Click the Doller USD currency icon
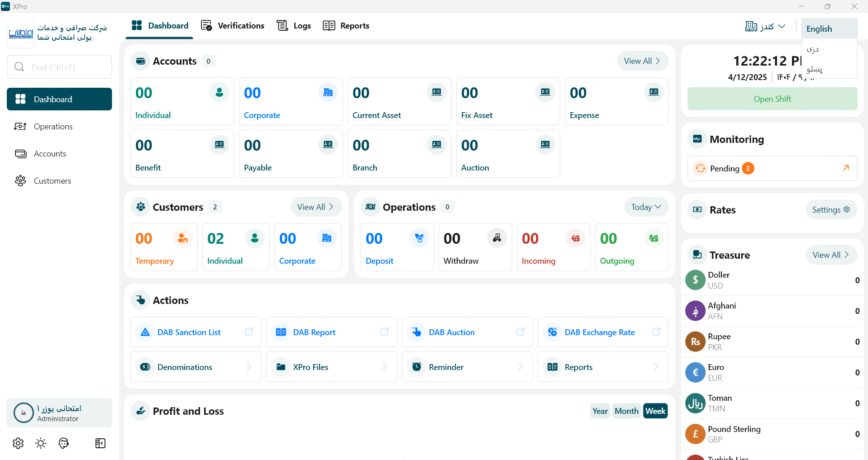Image resolution: width=868 pixels, height=460 pixels. coord(695,280)
